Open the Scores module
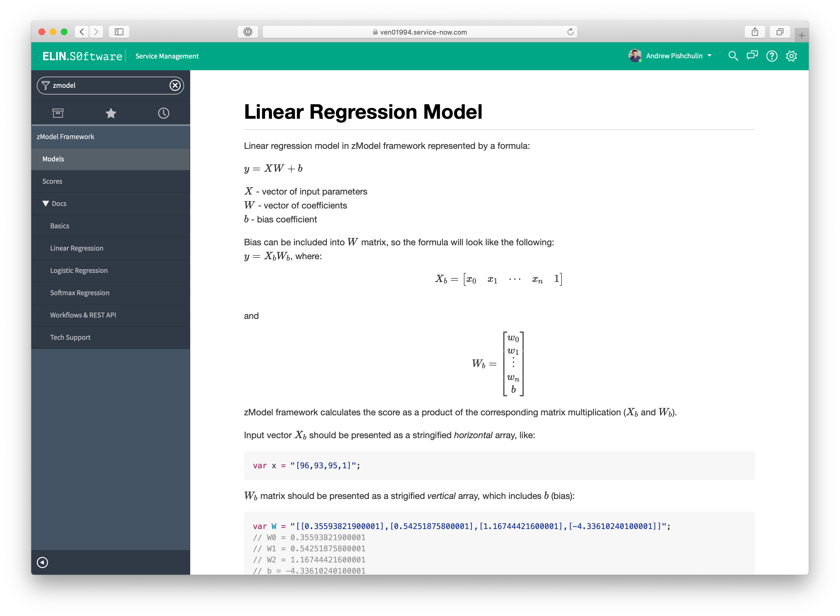This screenshot has height=616, width=840. click(x=52, y=181)
